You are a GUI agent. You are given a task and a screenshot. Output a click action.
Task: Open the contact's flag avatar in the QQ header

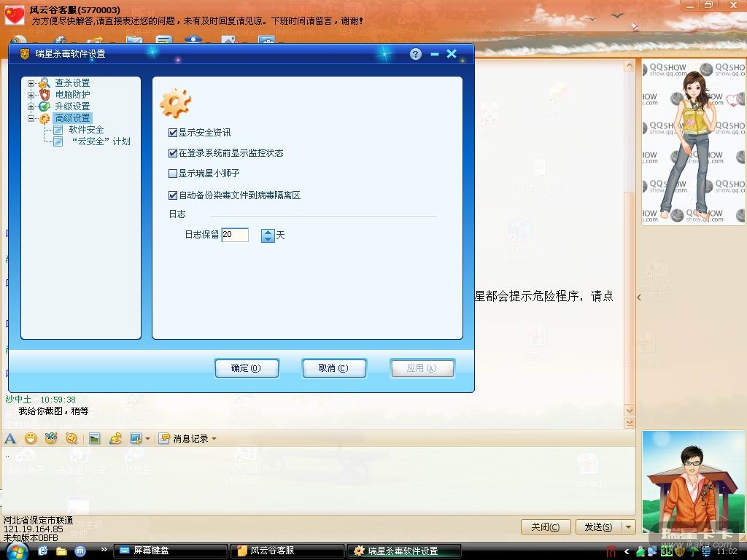pos(14,15)
